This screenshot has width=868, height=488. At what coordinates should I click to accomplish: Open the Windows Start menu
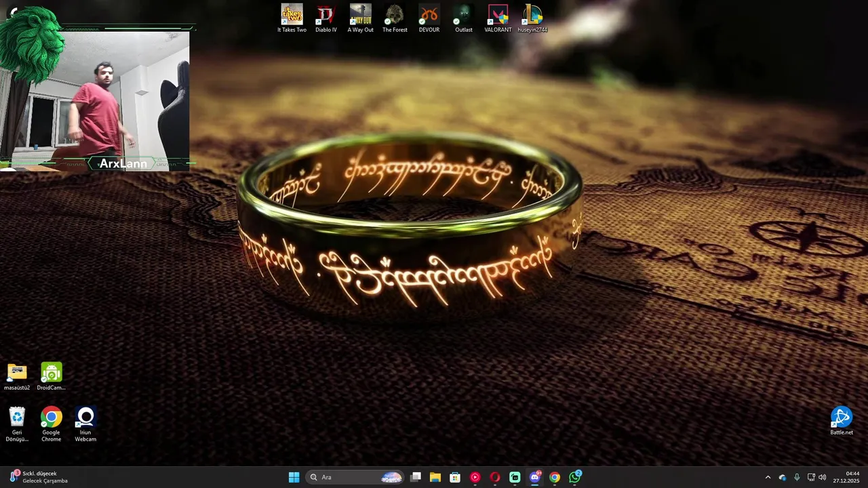(294, 477)
